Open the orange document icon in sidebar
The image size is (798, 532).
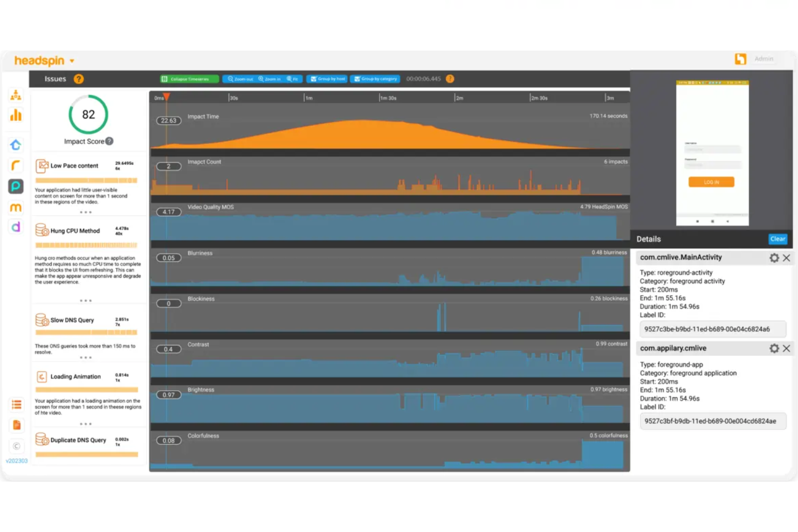point(17,425)
